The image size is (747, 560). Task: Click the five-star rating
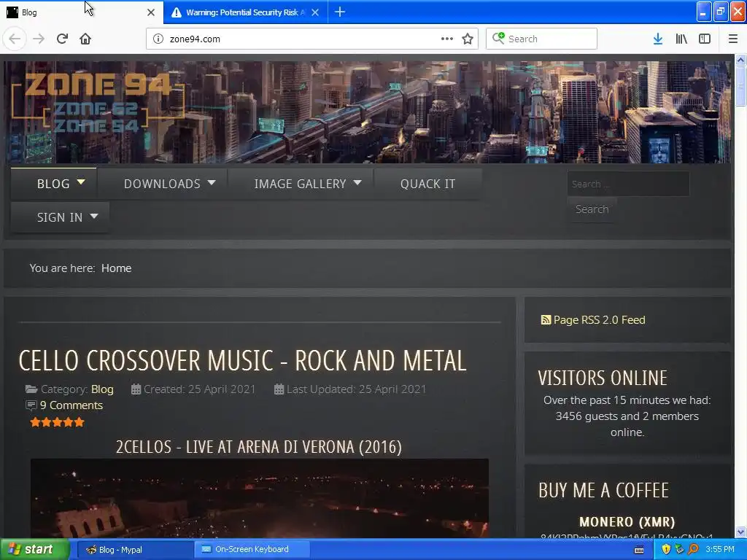pyautogui.click(x=57, y=422)
